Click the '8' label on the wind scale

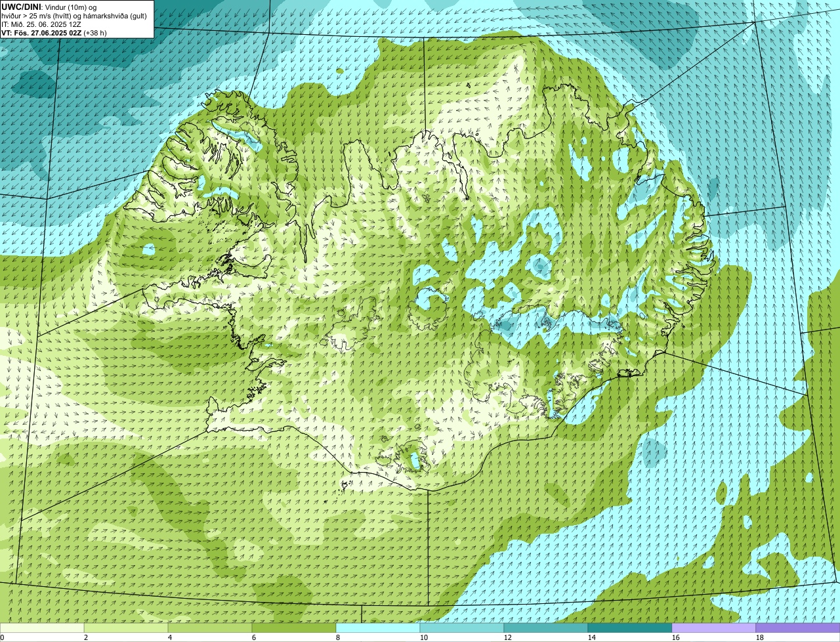tap(338, 637)
